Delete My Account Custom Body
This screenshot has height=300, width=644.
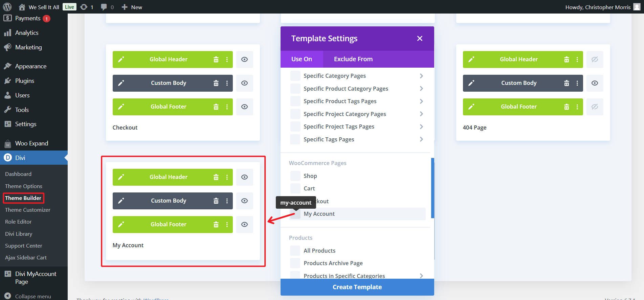(x=216, y=201)
